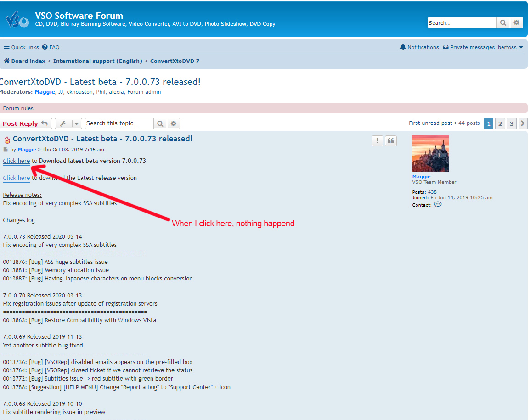Click the topic title heading link
Viewport: 530px width, 420px height.
coord(100,82)
